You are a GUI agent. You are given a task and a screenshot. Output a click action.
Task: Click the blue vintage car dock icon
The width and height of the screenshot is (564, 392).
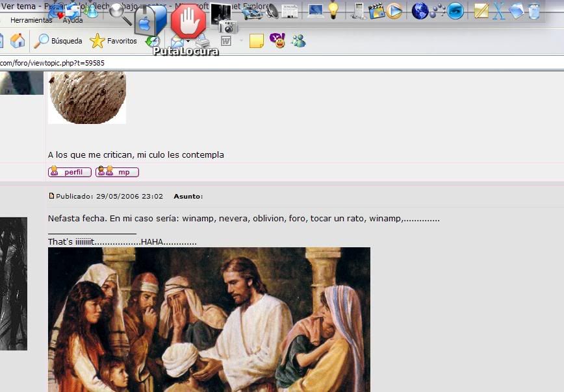pos(252,12)
